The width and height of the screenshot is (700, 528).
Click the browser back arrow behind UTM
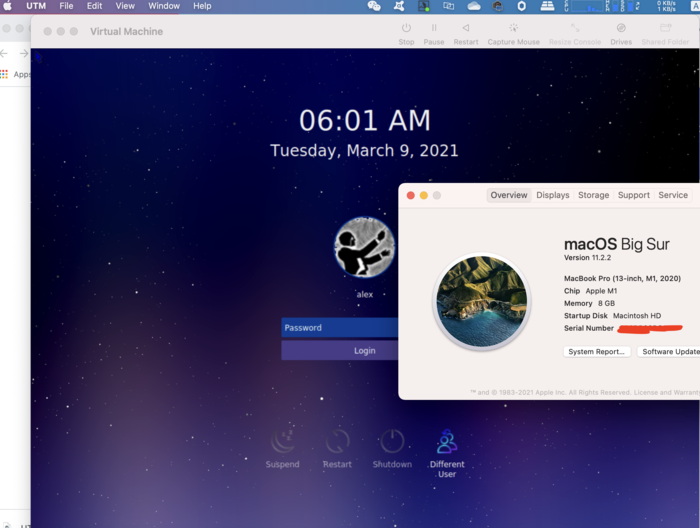point(4,54)
